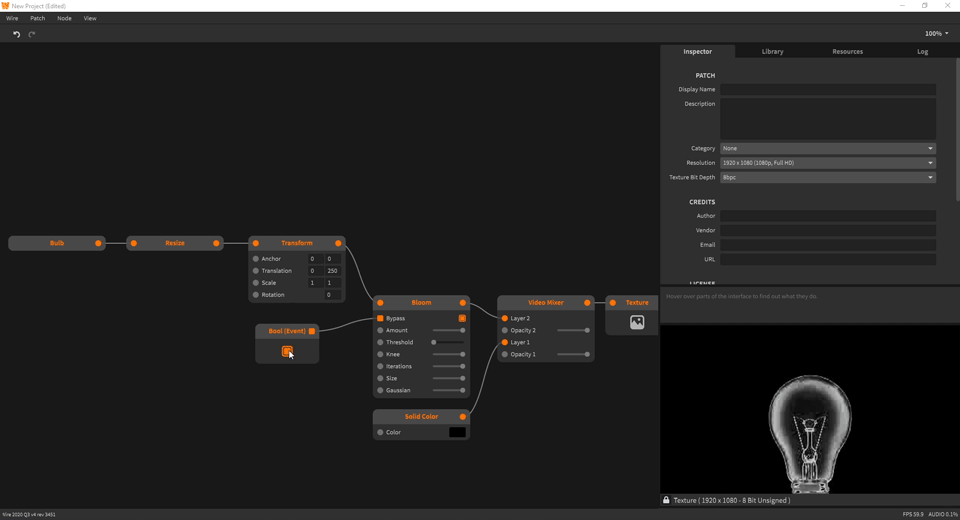Click the Opacity 2 input port
Viewport: 960px width, 520px height.
[505, 330]
